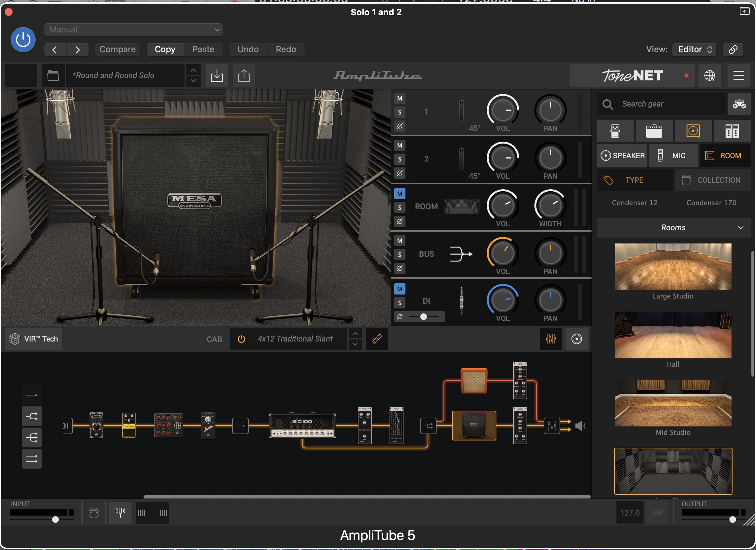The width and height of the screenshot is (756, 550).
Task: Click the Undo button
Action: pos(248,49)
